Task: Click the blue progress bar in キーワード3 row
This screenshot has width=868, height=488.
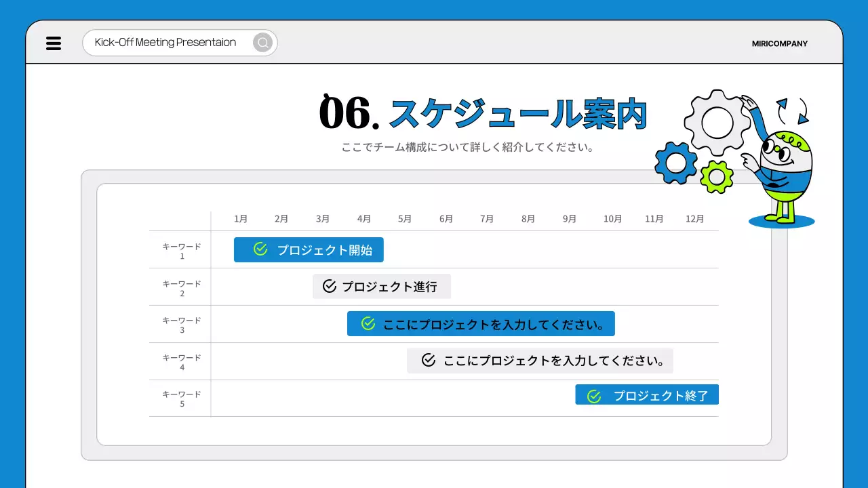Action: click(481, 323)
